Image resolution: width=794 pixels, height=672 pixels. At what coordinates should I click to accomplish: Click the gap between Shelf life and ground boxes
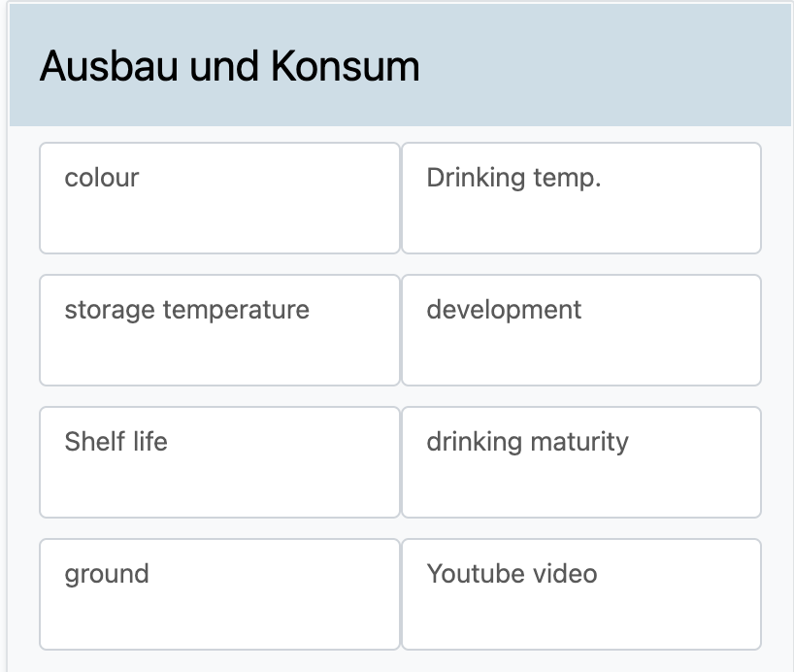[x=219, y=528]
